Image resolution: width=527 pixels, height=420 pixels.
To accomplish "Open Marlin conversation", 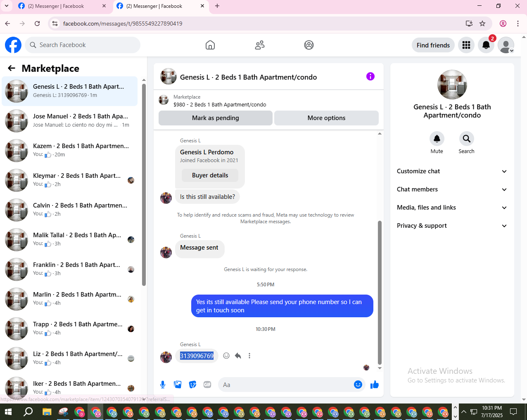I will tap(69, 299).
